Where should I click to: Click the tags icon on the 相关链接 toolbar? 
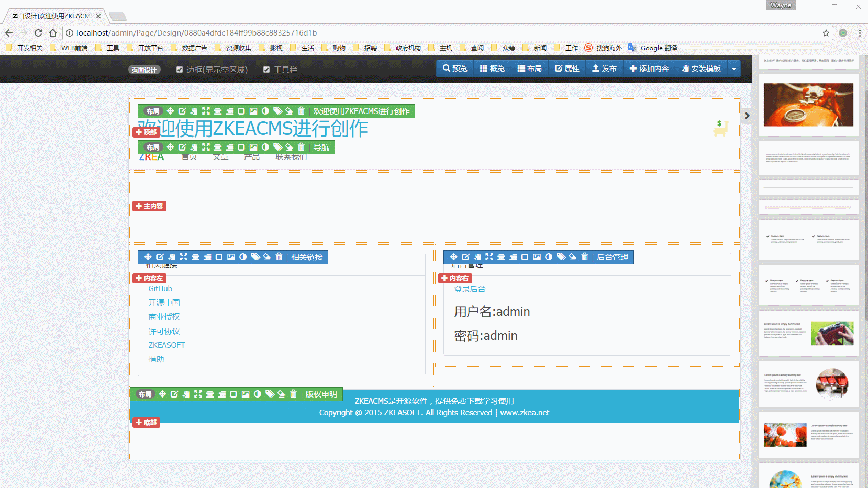[255, 257]
